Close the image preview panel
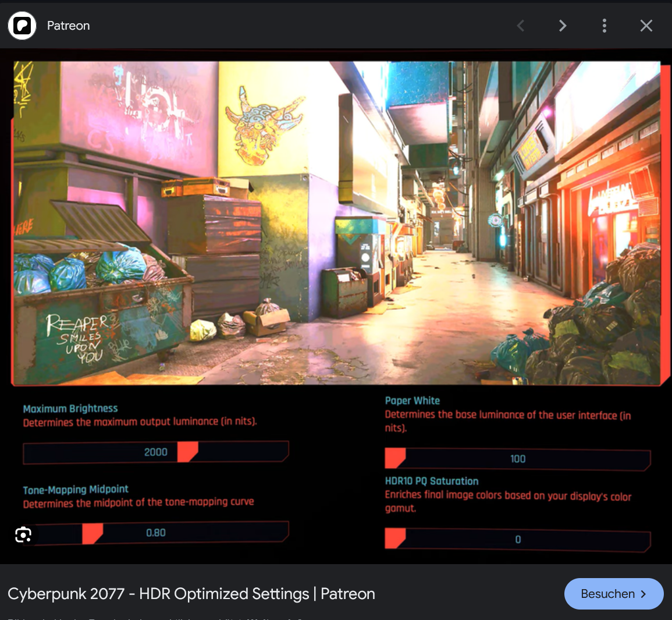 646,26
